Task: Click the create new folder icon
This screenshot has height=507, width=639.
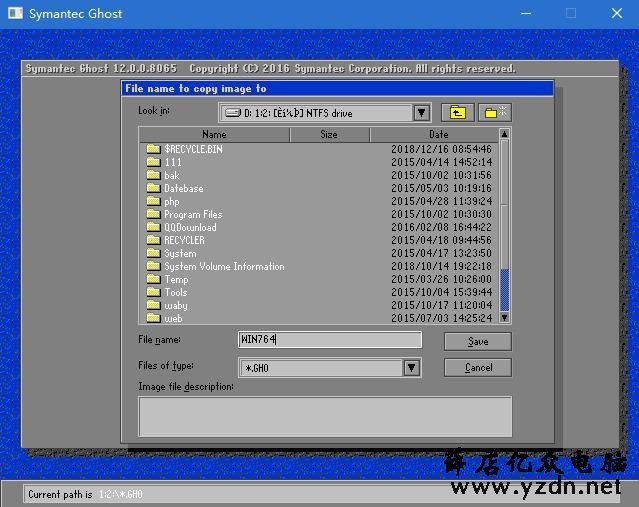Action: [495, 112]
